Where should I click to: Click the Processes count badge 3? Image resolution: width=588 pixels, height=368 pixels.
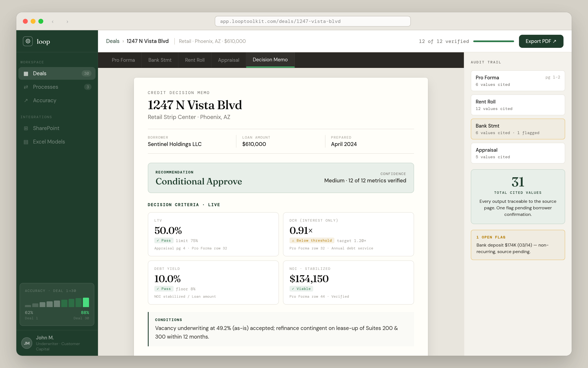pos(88,87)
